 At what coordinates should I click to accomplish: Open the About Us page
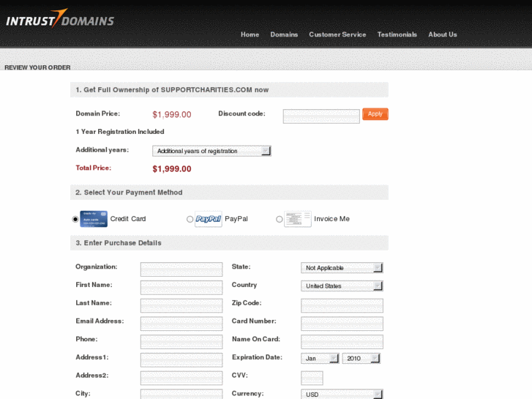(443, 34)
